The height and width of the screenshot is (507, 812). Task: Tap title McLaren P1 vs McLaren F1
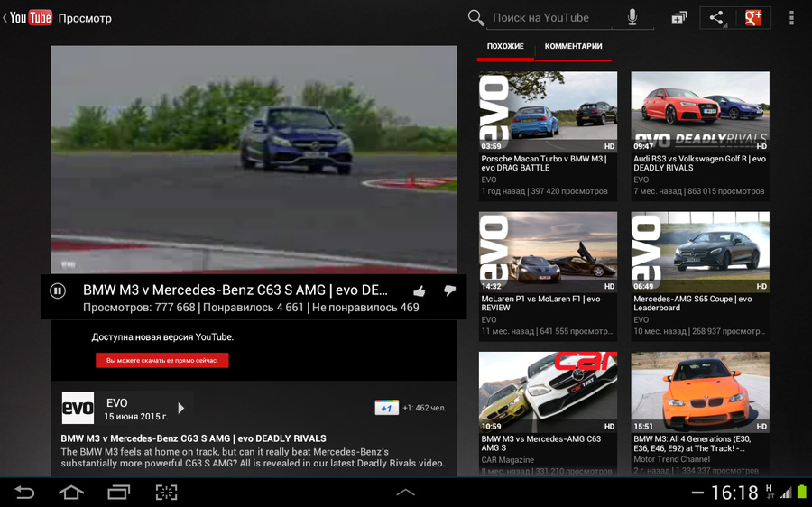(x=540, y=303)
